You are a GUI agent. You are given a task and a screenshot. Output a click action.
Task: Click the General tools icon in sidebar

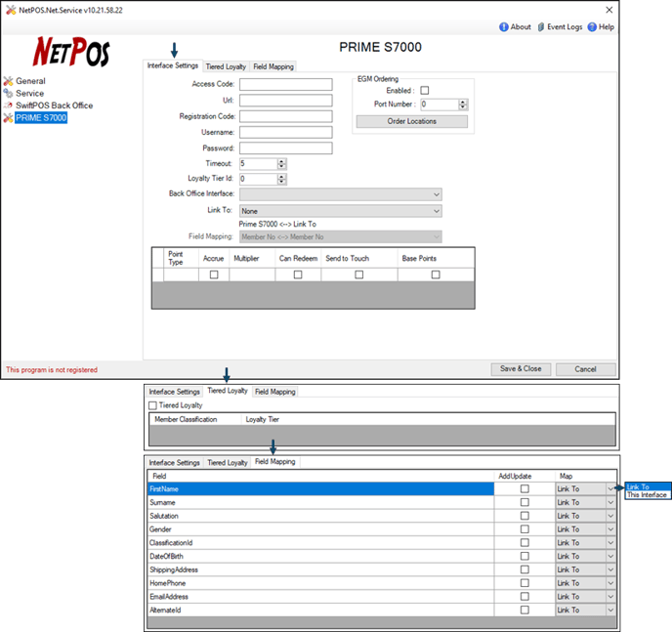(x=8, y=81)
